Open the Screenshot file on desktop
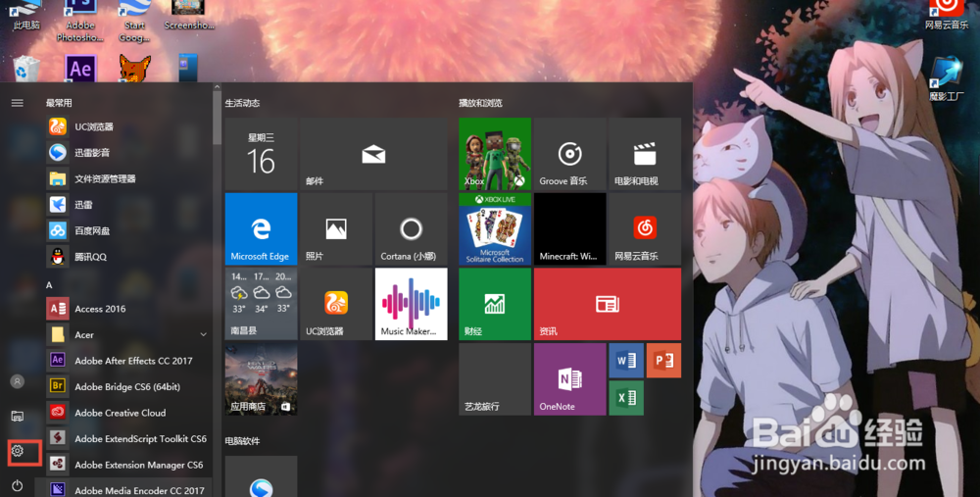 coord(189,16)
